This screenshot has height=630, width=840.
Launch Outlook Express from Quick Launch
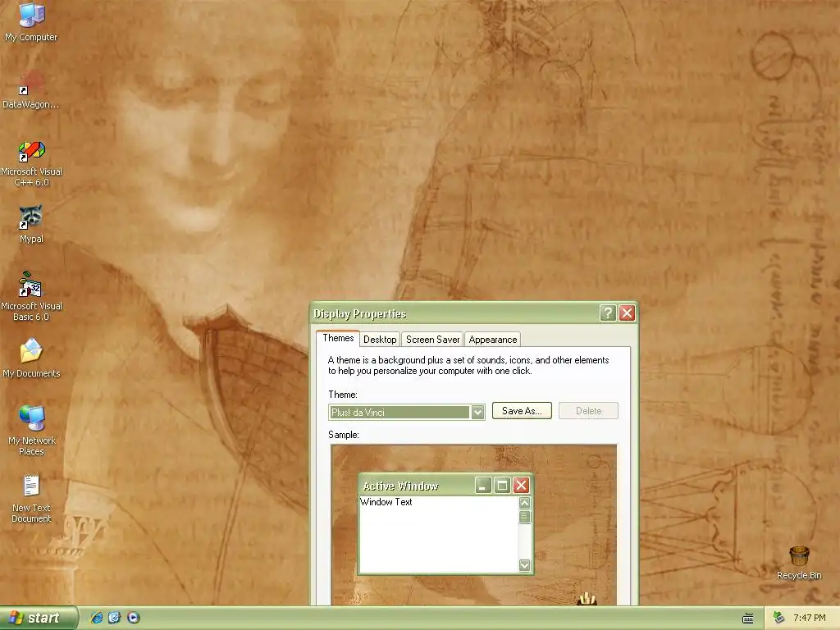115,618
